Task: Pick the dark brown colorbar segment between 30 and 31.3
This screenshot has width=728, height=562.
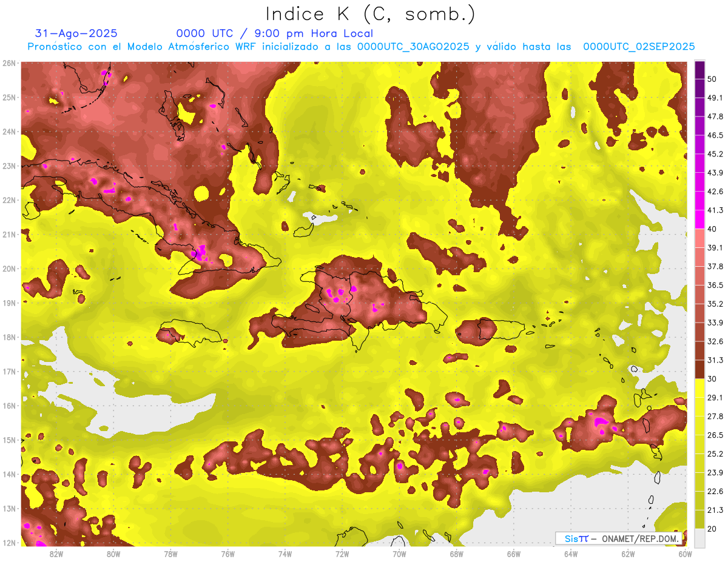Action: (700, 370)
